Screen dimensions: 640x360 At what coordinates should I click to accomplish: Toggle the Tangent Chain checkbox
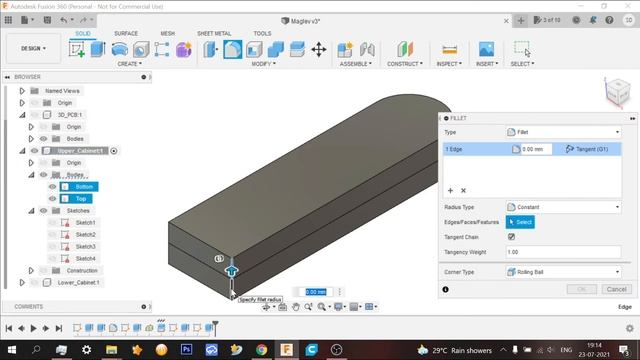(511, 237)
